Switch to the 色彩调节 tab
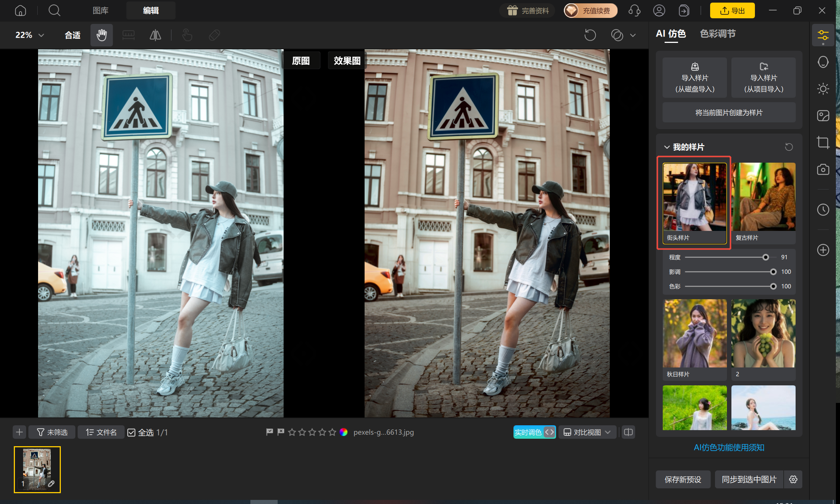Image resolution: width=840 pixels, height=504 pixels. coord(718,34)
